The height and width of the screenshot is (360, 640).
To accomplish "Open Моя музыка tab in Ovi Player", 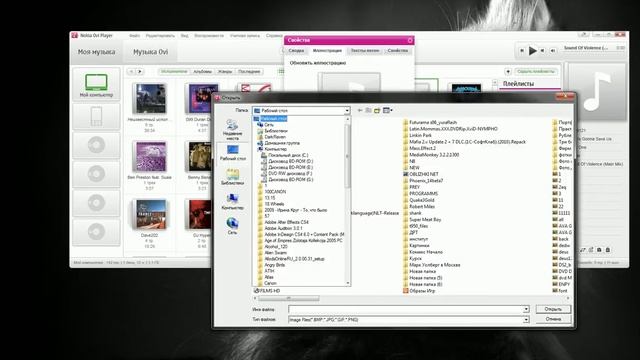I will 97,52.
